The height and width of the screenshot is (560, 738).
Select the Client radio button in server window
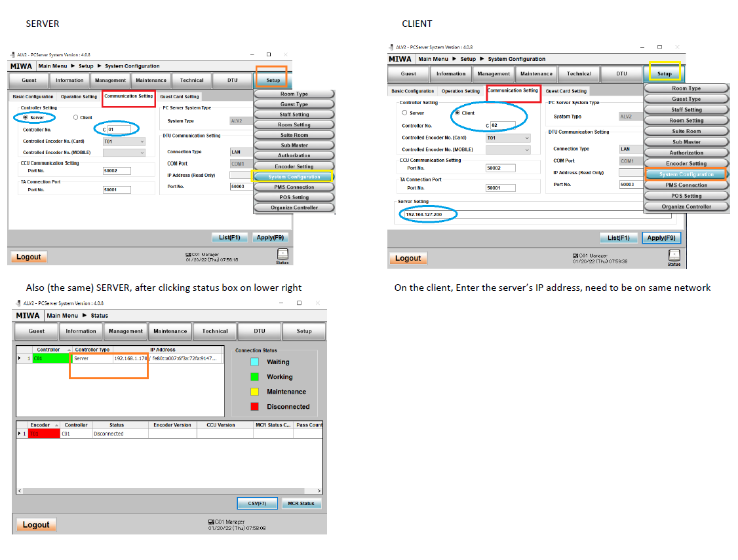(76, 118)
